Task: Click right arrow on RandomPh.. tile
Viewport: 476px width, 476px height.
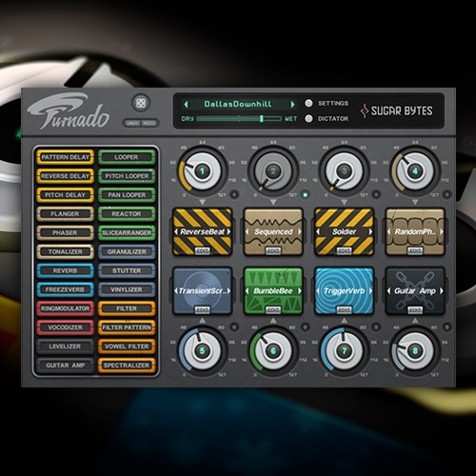Action: (x=442, y=231)
